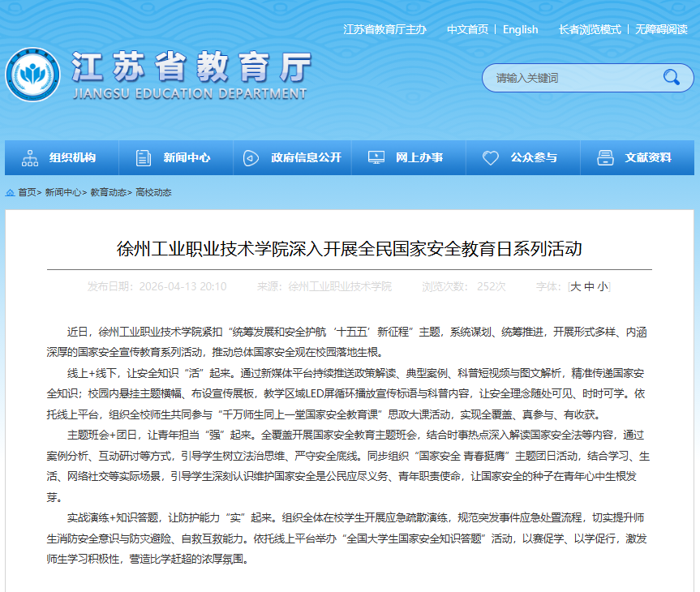Click the News Center document icon
The height and width of the screenshot is (592, 700).
[144, 158]
